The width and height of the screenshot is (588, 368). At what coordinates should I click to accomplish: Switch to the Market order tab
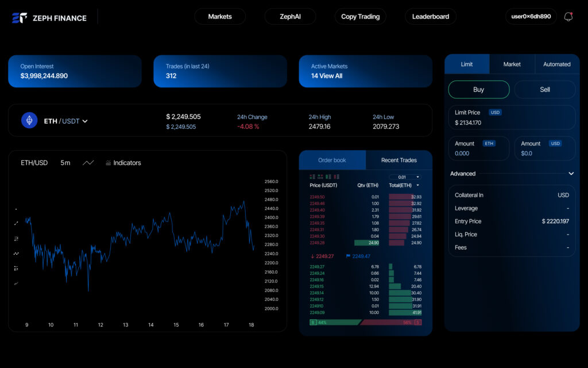(512, 64)
